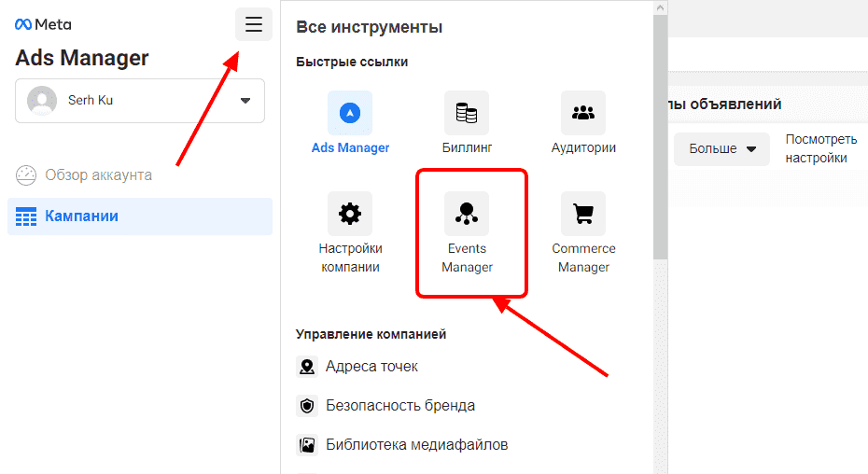Click the scrollbar up arrow
868x474 pixels.
coord(660,7)
